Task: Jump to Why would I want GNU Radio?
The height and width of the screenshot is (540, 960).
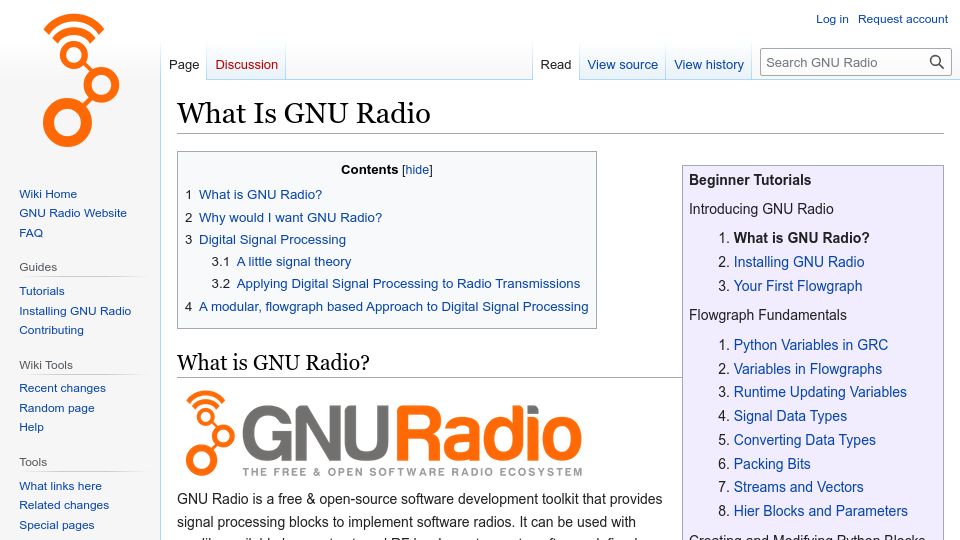Action: pyautogui.click(x=290, y=217)
